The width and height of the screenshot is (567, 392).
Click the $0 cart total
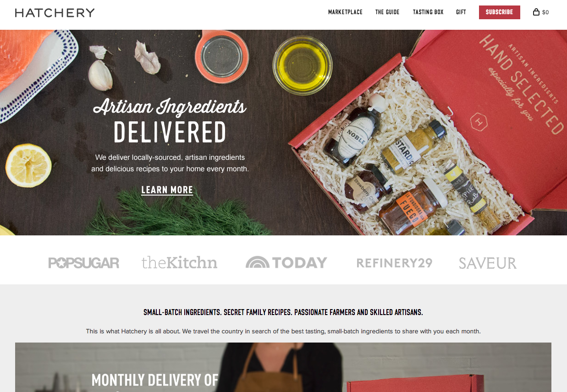pyautogui.click(x=545, y=12)
